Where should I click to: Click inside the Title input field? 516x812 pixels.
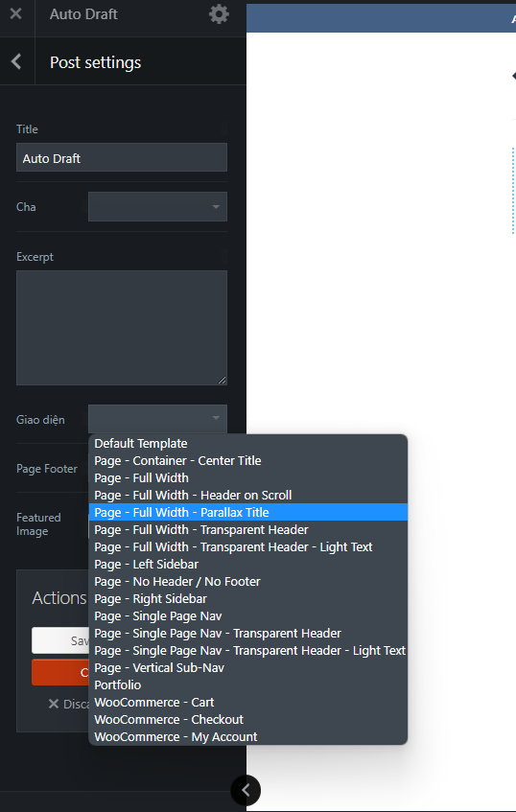(x=122, y=157)
